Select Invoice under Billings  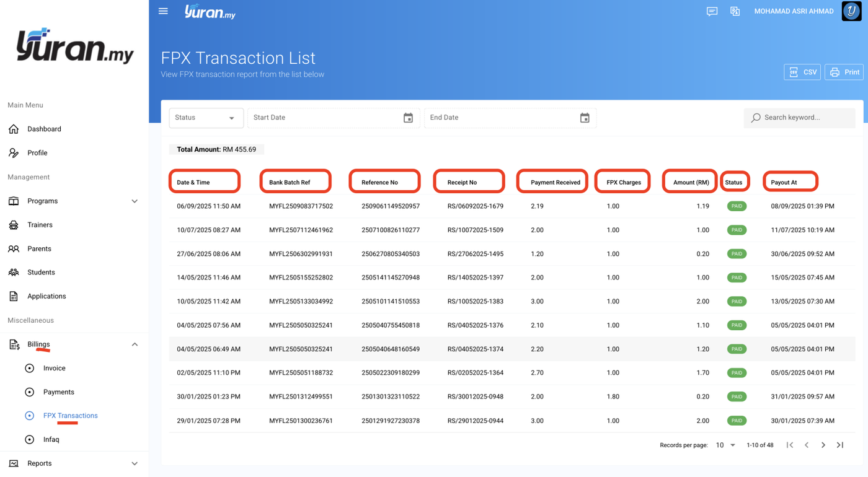(54, 368)
